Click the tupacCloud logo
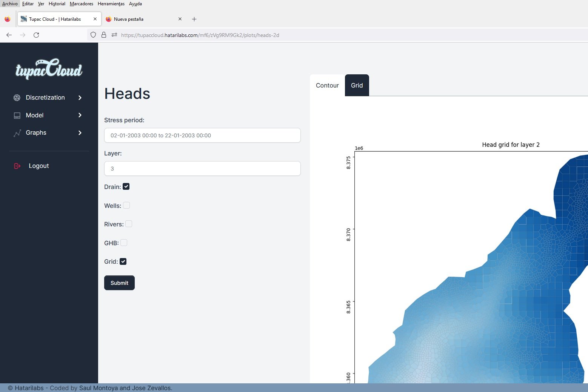 (49, 68)
